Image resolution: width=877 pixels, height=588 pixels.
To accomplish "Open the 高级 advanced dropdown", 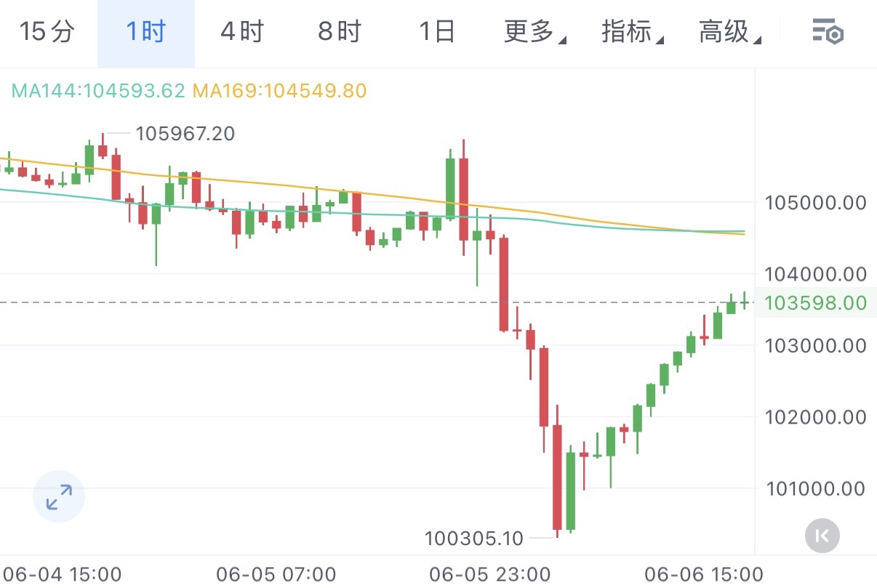I will (729, 32).
